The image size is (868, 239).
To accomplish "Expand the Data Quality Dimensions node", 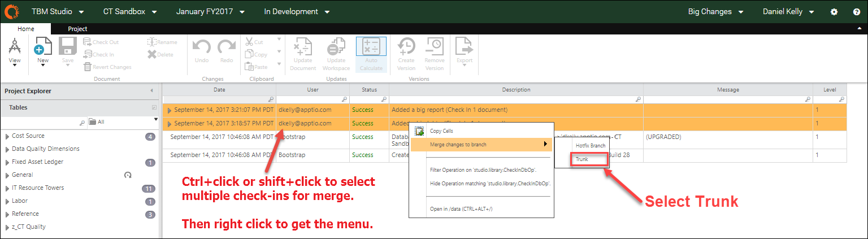I will (7, 149).
